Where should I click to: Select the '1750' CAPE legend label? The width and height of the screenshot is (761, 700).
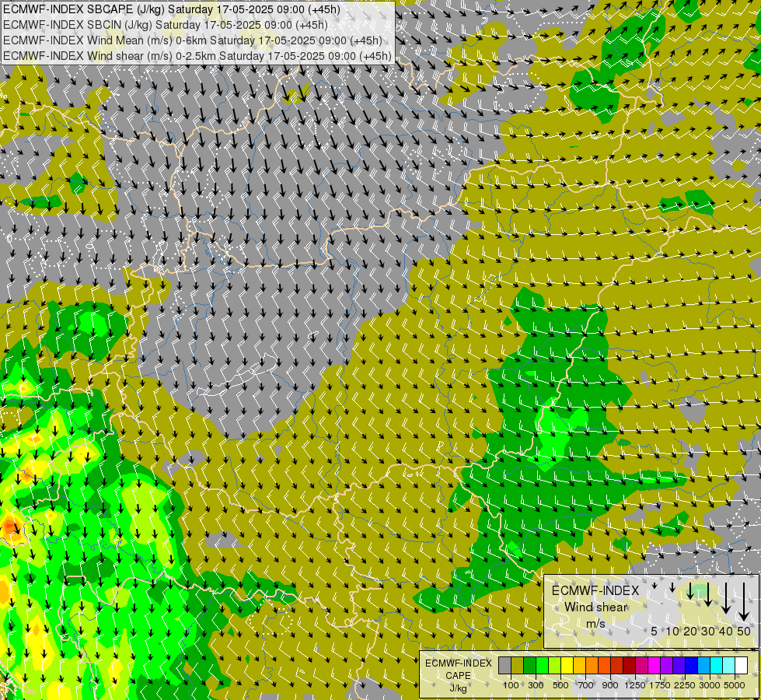pyautogui.click(x=660, y=685)
